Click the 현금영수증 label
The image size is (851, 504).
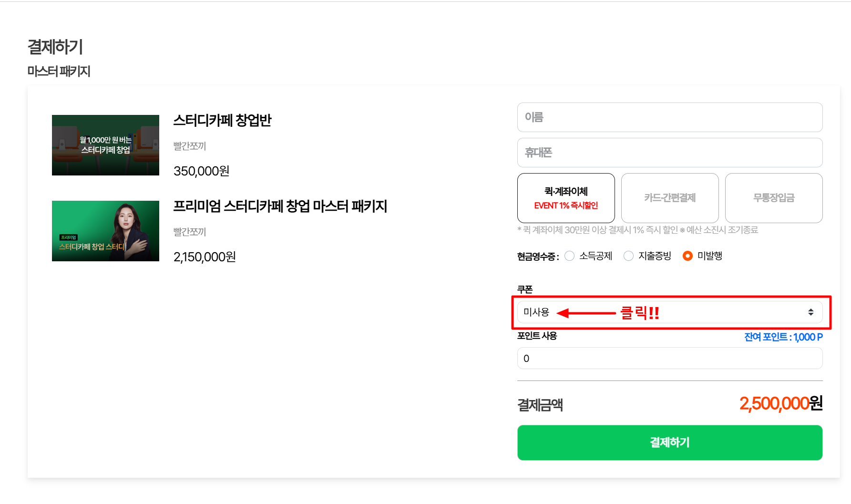[x=538, y=257]
